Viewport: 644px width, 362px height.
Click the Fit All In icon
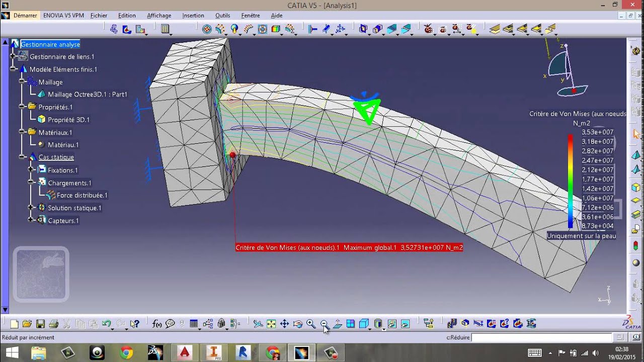[271, 324]
